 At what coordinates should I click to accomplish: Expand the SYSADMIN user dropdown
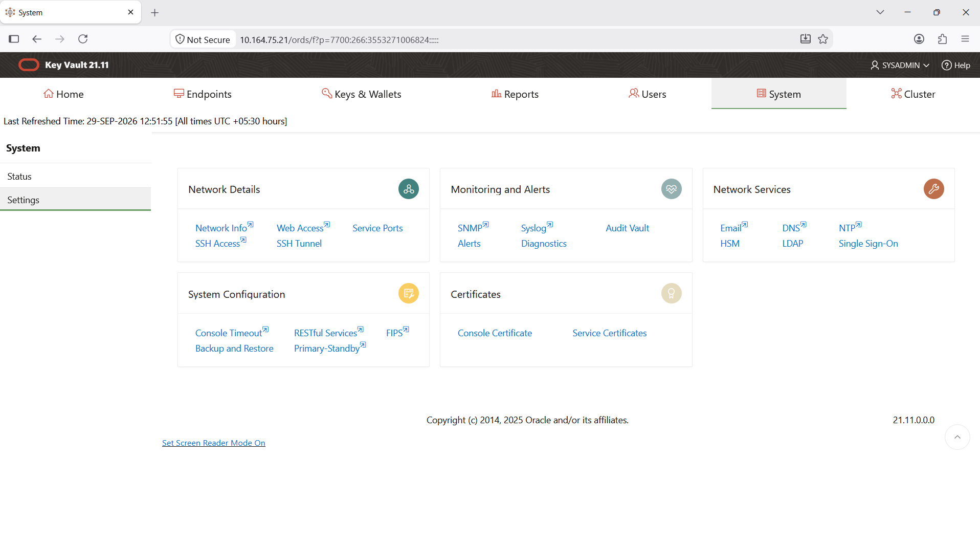900,65
